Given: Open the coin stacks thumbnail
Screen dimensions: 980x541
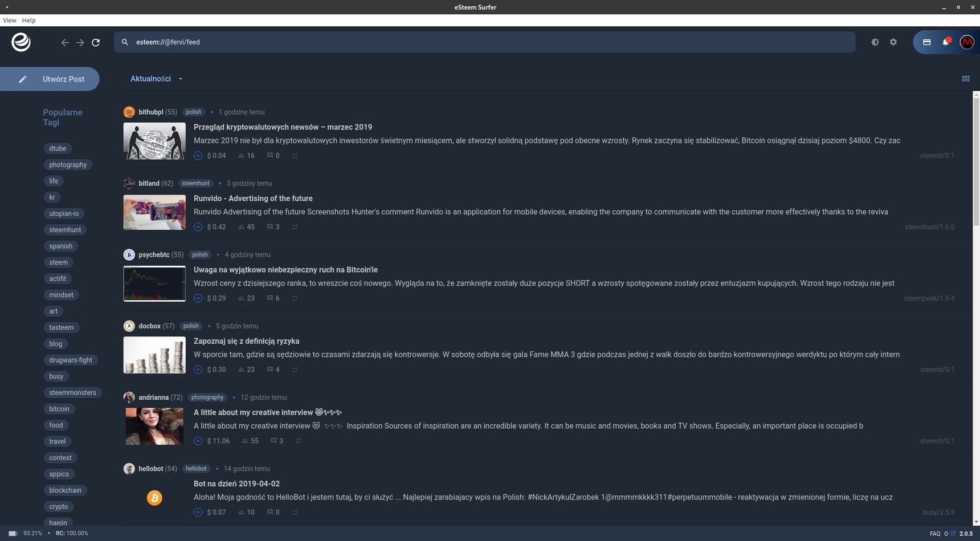Looking at the screenshot, I should (154, 355).
